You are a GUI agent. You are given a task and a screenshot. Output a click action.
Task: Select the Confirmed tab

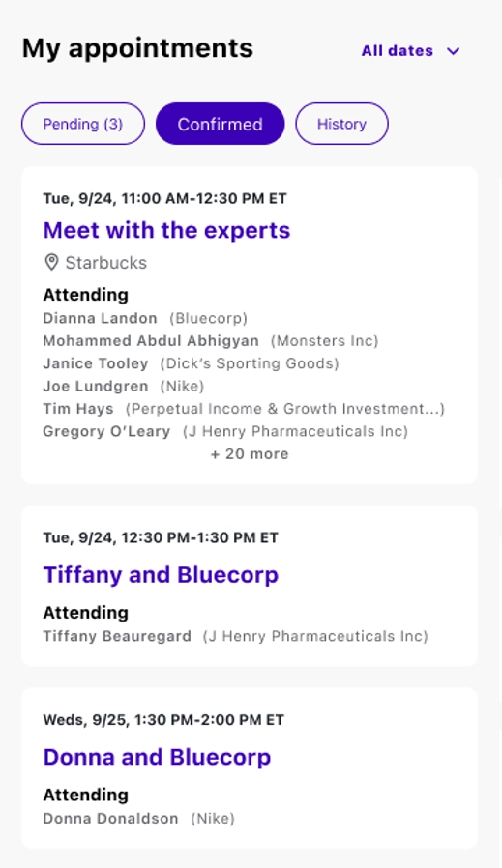point(220,124)
